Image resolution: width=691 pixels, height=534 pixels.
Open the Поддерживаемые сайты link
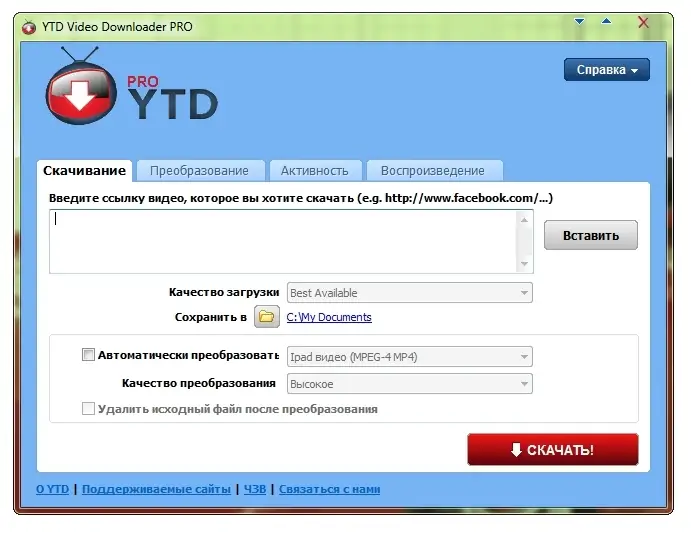tap(156, 489)
